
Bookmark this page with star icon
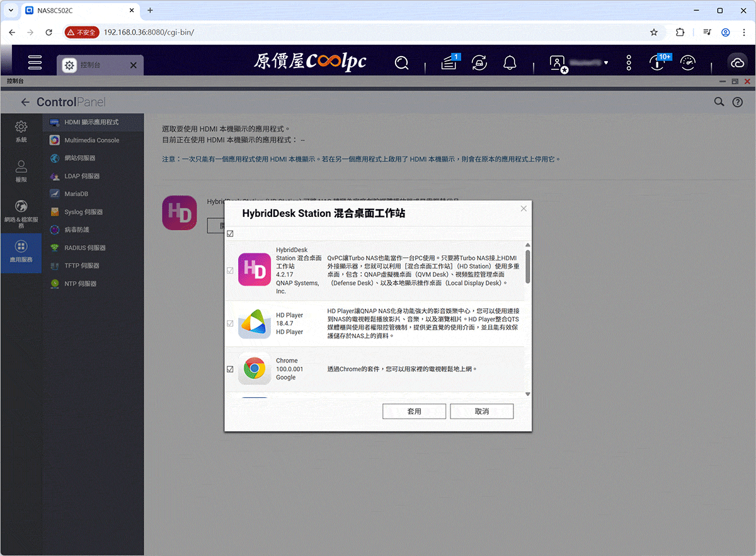point(654,32)
